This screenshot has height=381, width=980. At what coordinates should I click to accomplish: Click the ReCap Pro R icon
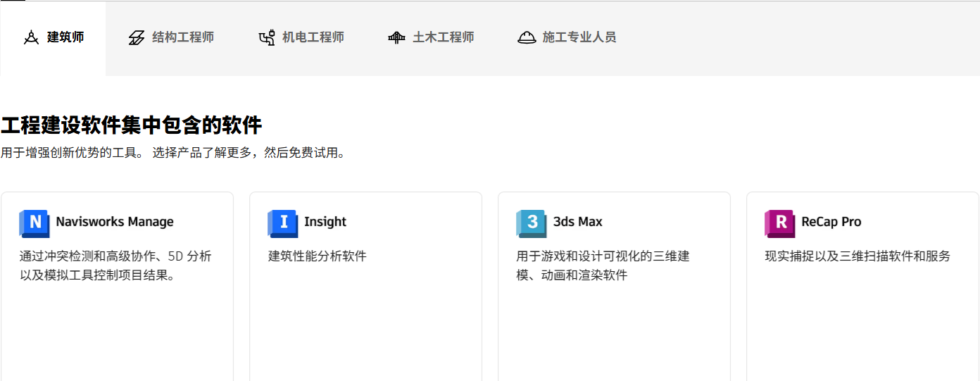pos(779,223)
